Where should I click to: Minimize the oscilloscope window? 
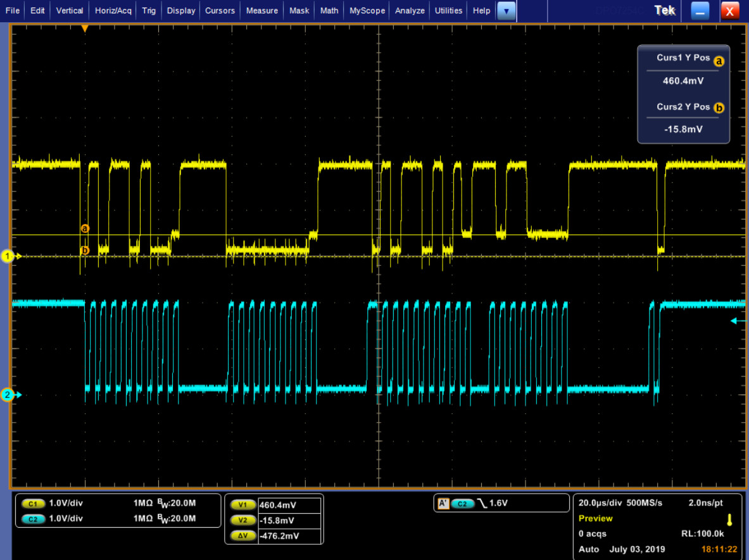[x=700, y=11]
